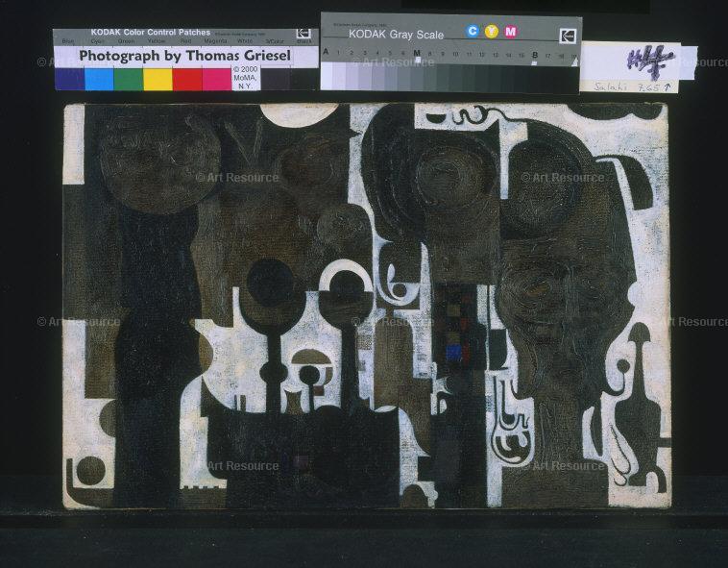728x568 pixels.
Task: Click Kodak logo on Color Control Patches card
Action: point(303,34)
